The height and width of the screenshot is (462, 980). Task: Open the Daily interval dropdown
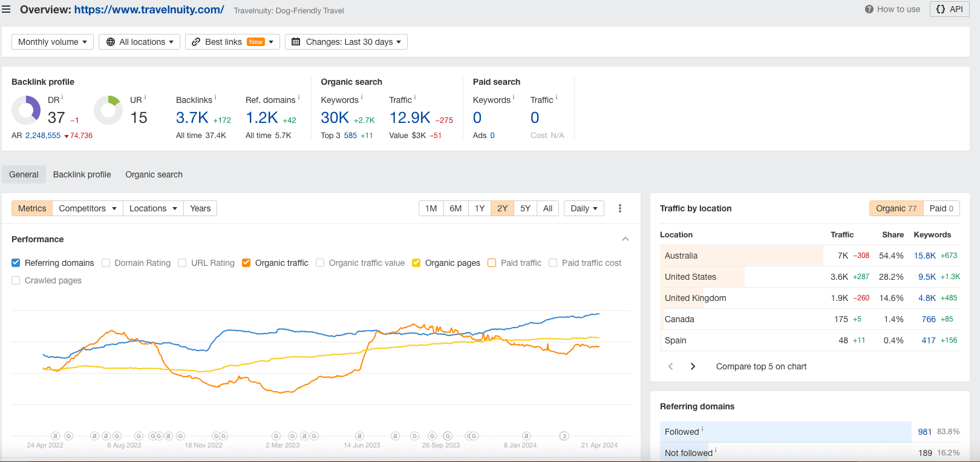pyautogui.click(x=584, y=208)
